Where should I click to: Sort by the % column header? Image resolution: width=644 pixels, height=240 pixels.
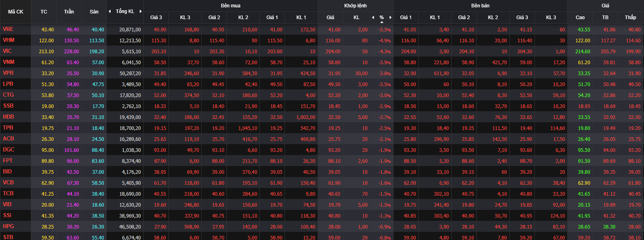click(381, 18)
